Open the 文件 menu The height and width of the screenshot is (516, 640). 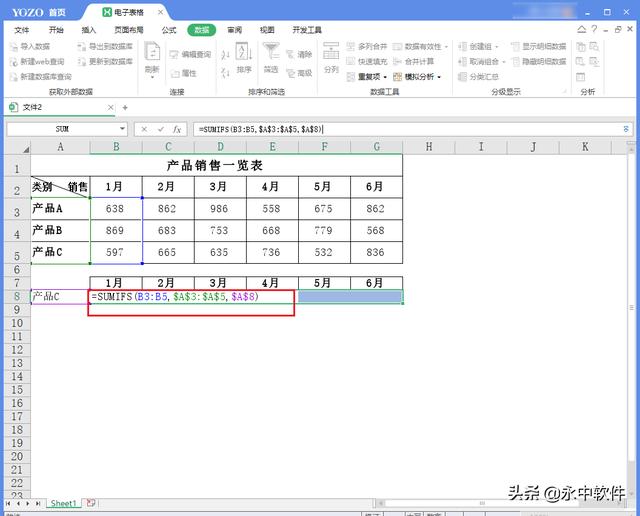pos(22,30)
